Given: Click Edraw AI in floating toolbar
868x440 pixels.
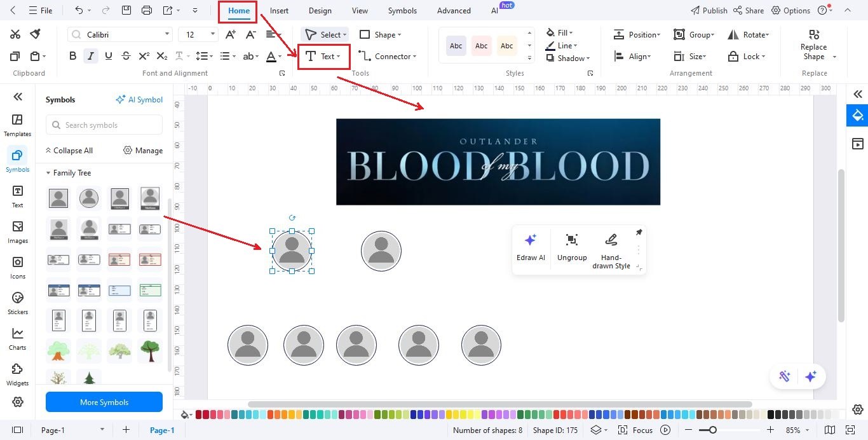Looking at the screenshot, I should coord(531,247).
